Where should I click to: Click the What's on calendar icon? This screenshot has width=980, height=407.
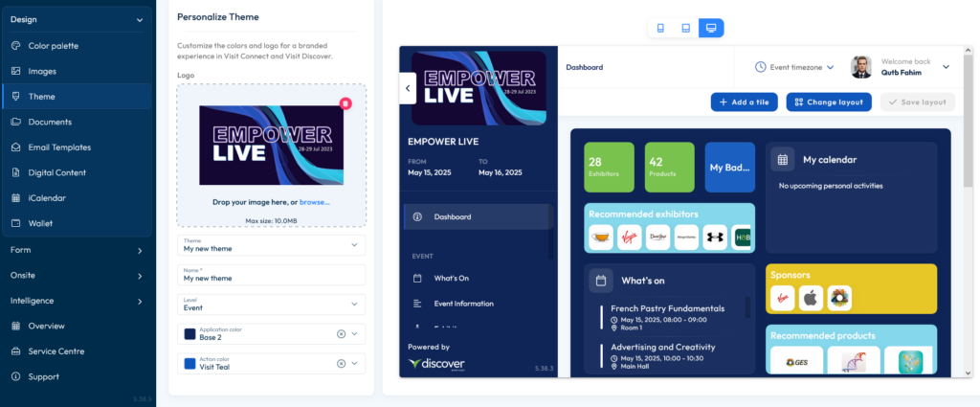click(601, 281)
